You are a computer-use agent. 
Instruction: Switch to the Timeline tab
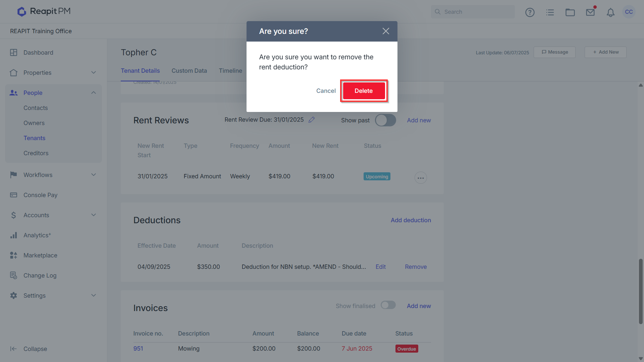[230, 71]
